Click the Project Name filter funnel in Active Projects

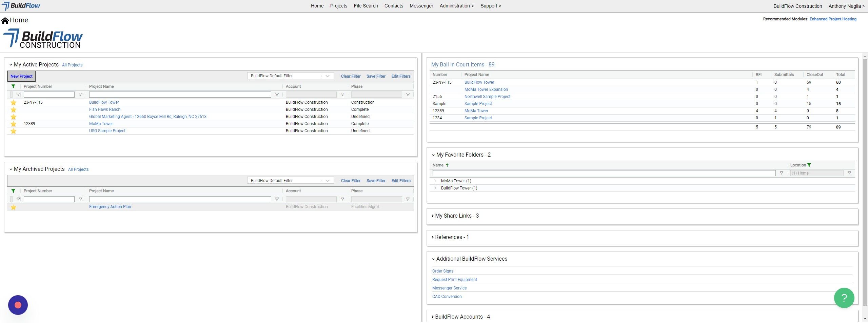pyautogui.click(x=277, y=95)
